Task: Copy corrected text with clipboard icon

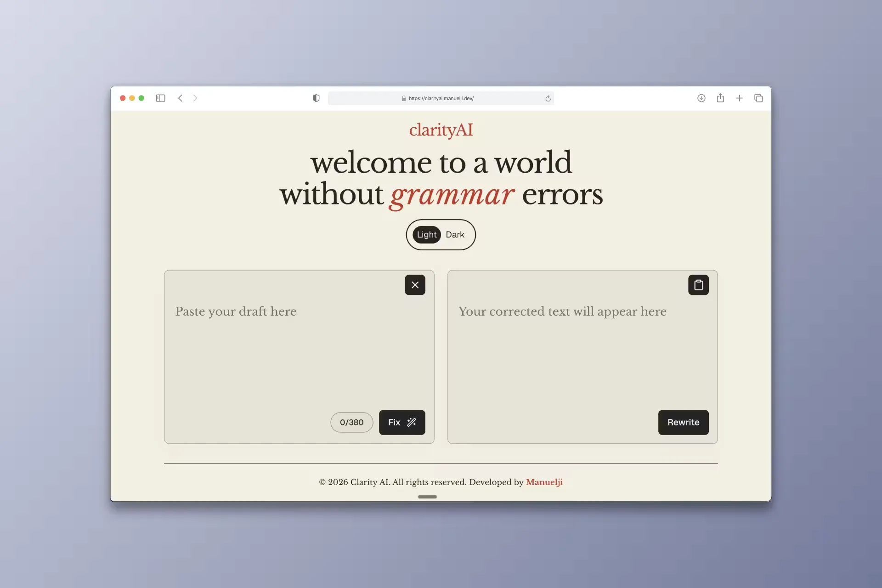Action: click(x=698, y=285)
